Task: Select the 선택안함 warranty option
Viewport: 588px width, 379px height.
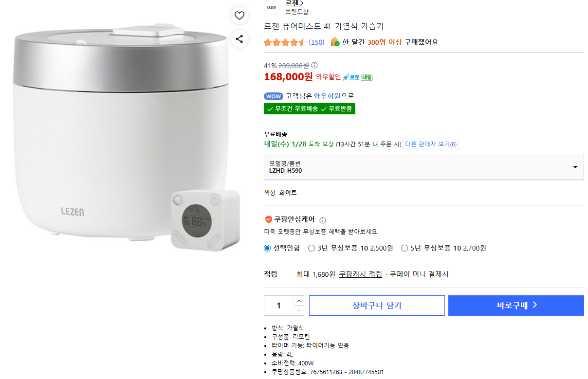Action: [267, 248]
